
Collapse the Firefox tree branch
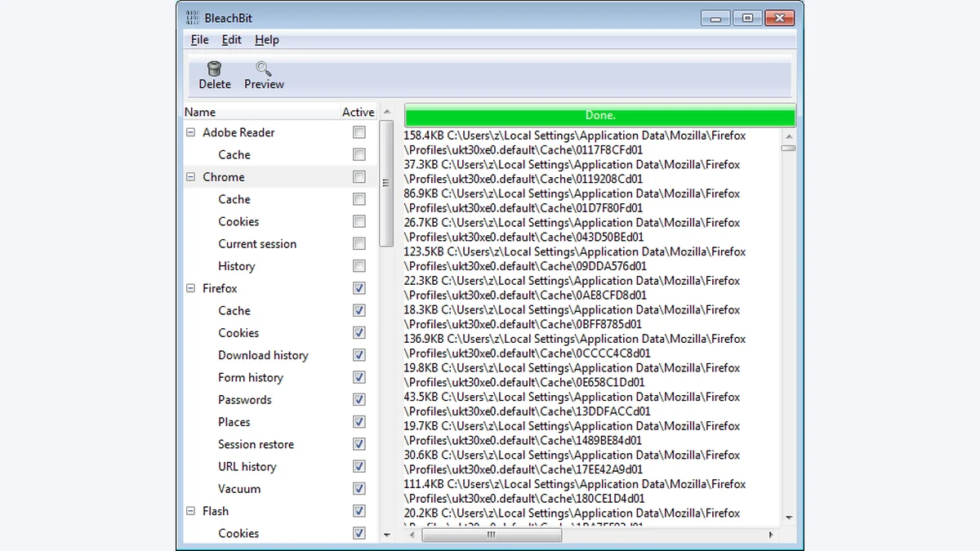191,288
